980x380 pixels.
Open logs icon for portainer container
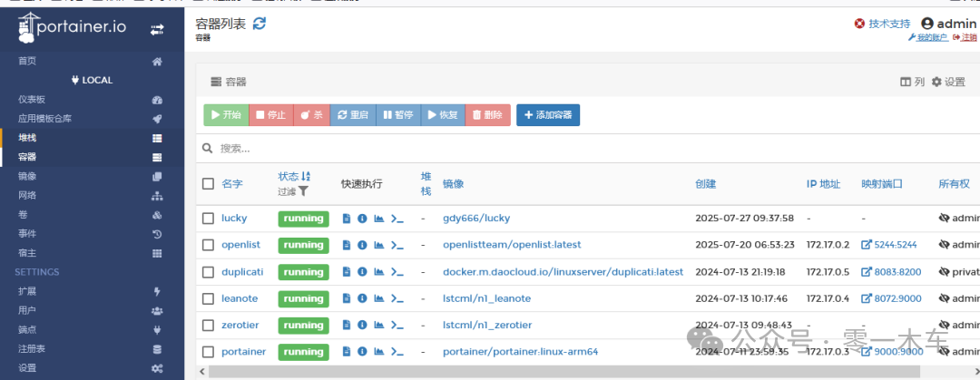point(347,352)
